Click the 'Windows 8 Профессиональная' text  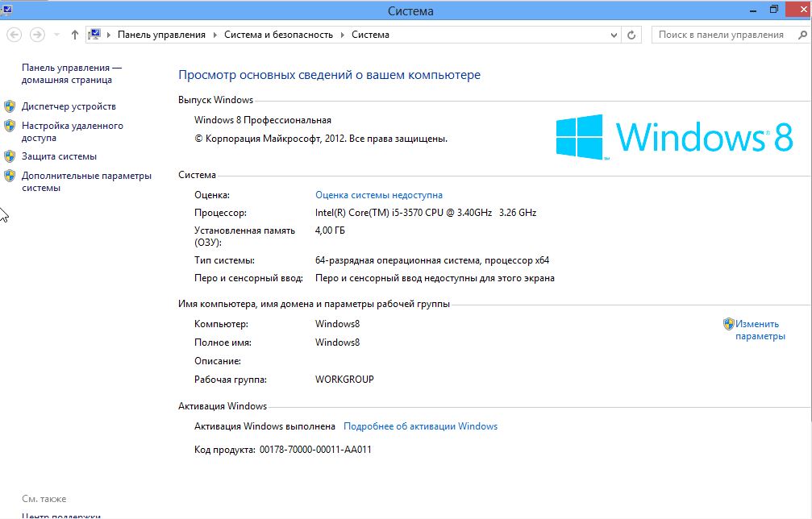point(263,120)
